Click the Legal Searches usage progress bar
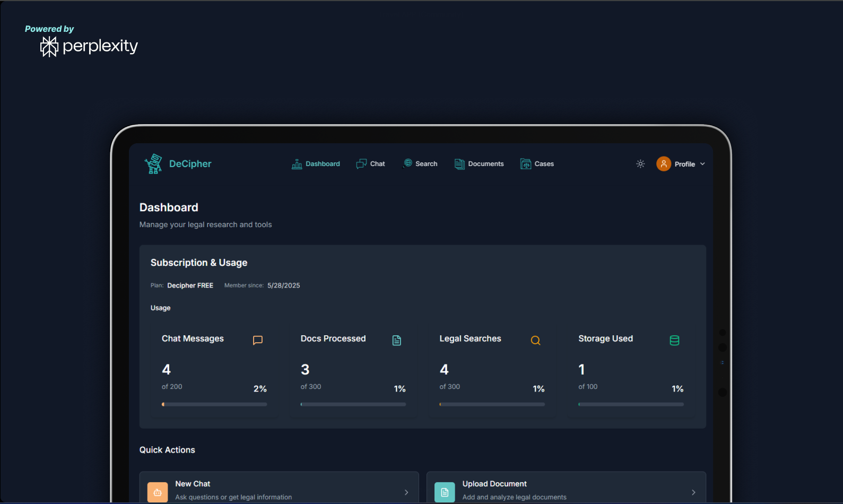The width and height of the screenshot is (843, 504). 492,404
